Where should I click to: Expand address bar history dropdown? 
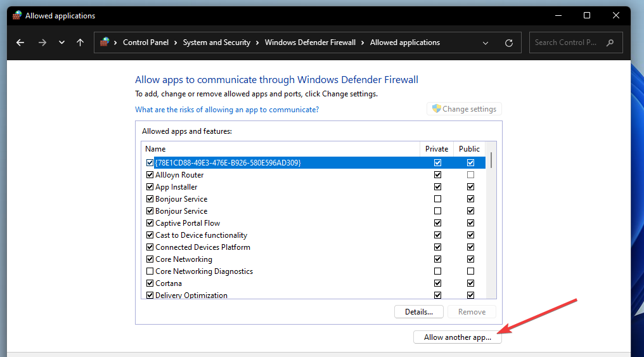coord(486,42)
